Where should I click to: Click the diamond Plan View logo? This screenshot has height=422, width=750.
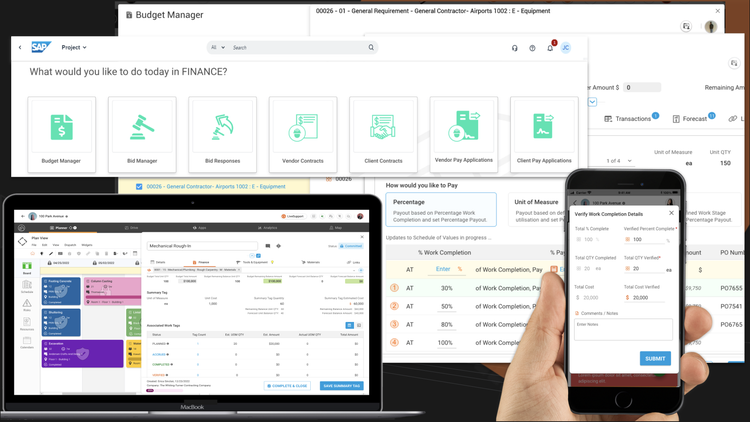click(22, 241)
